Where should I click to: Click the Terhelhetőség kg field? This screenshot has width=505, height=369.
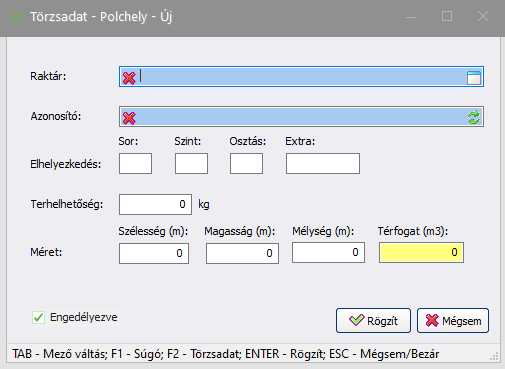click(x=155, y=204)
